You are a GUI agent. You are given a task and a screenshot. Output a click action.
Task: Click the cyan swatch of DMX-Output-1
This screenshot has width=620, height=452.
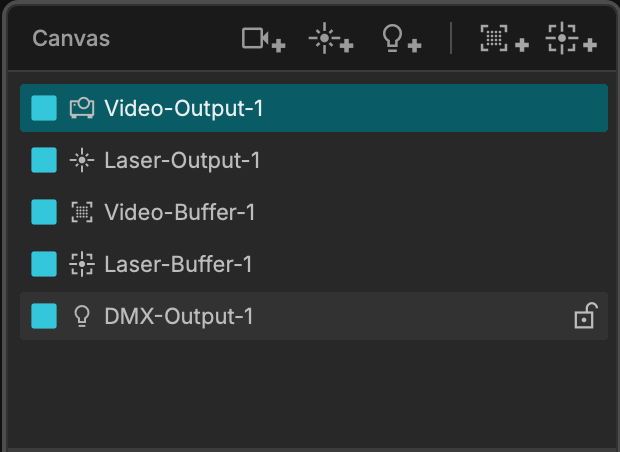tap(44, 316)
